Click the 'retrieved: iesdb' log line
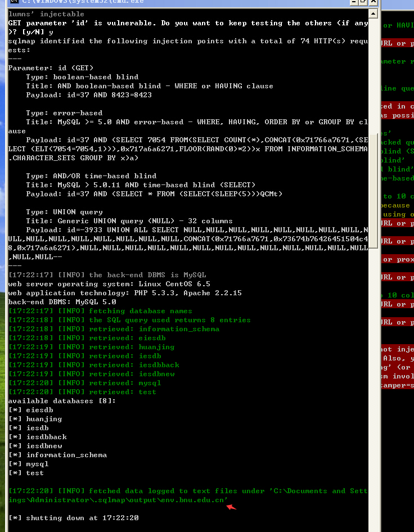Image resolution: width=414 pixels, height=532 pixels. point(84,356)
